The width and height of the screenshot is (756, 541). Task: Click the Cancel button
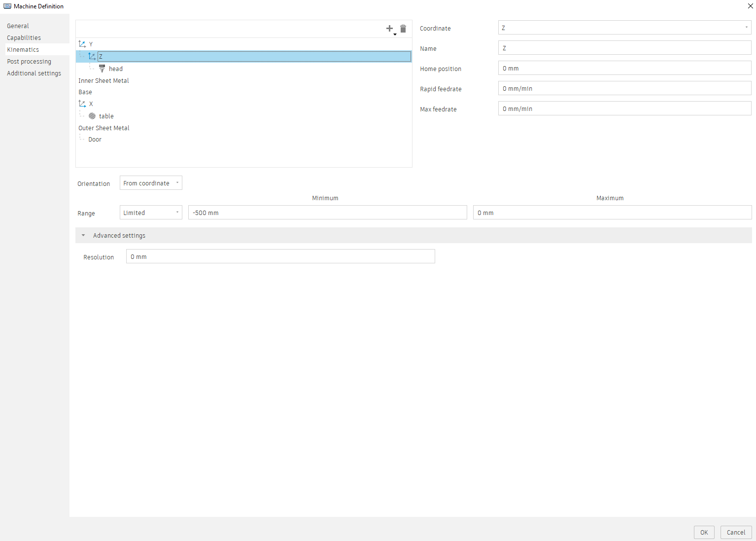point(736,532)
